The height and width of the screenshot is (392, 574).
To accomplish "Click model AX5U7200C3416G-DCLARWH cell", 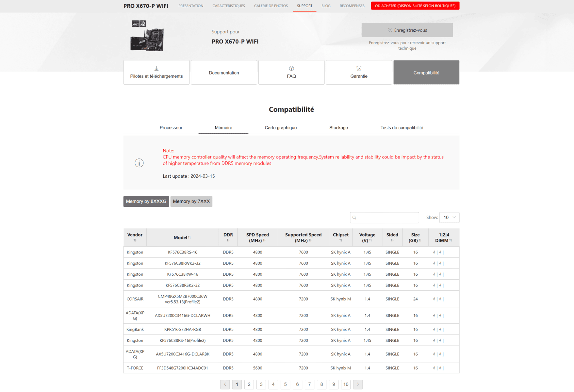I will tap(183, 316).
